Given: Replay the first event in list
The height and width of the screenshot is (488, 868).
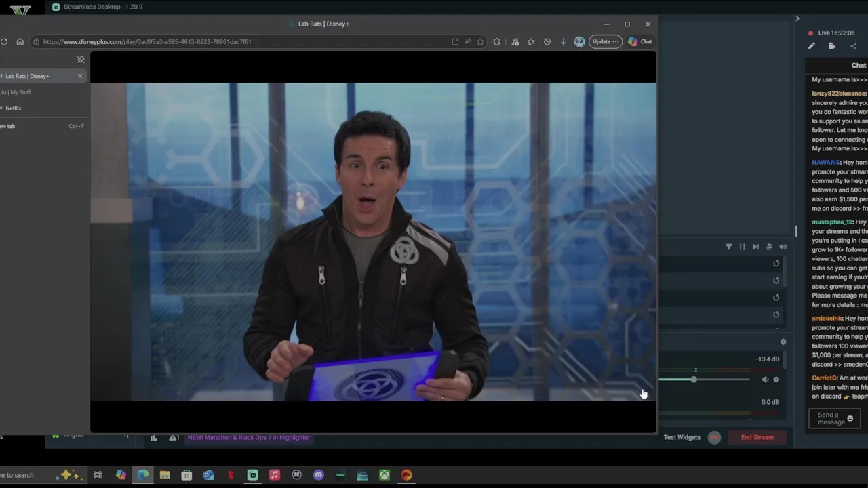Looking at the screenshot, I should [776, 264].
